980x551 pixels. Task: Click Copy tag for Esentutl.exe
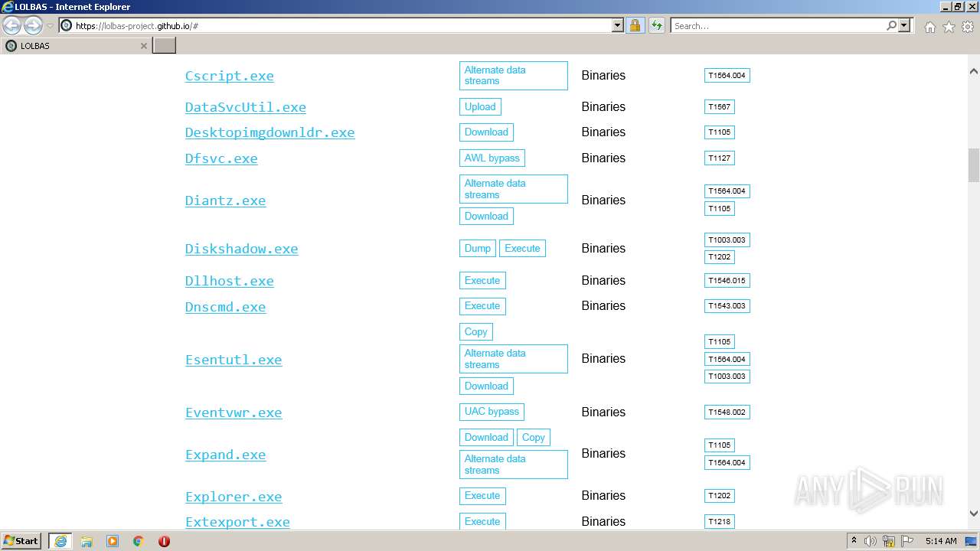(475, 331)
